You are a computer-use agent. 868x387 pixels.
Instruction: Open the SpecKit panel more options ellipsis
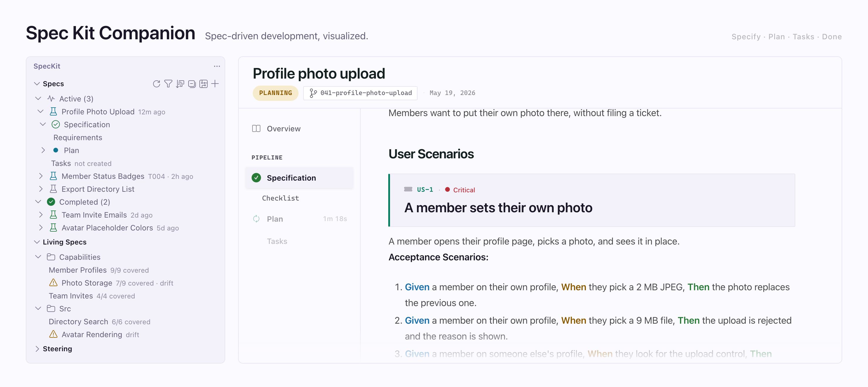217,66
